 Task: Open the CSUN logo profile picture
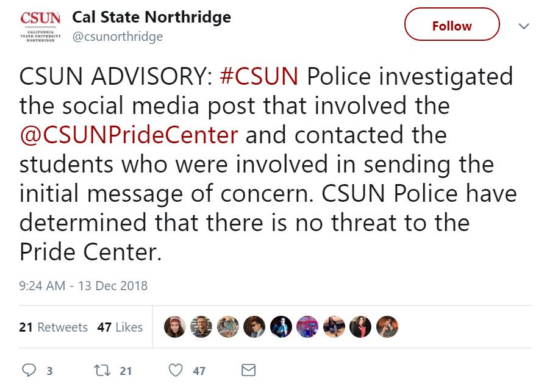click(x=40, y=26)
